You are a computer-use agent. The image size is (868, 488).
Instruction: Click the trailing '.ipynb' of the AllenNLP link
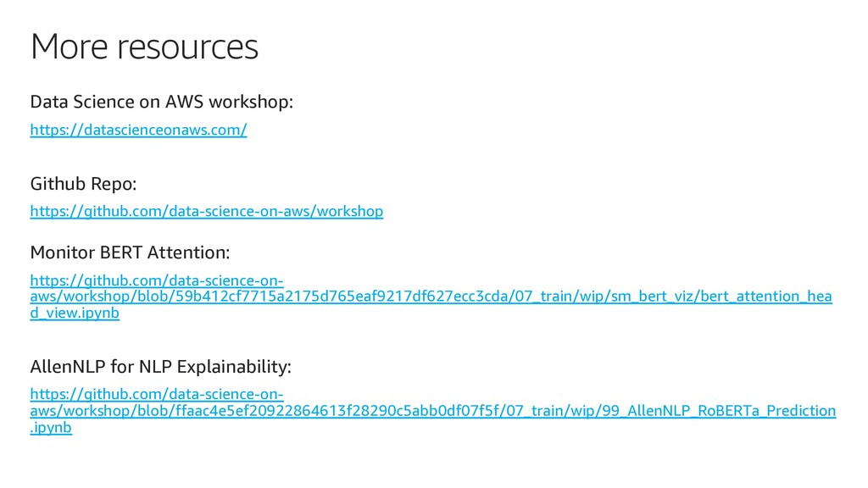[x=51, y=428]
